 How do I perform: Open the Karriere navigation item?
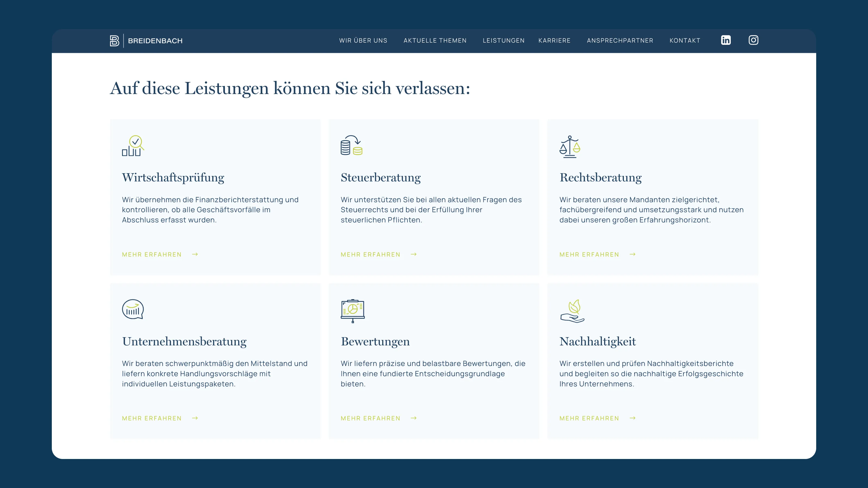(x=554, y=40)
